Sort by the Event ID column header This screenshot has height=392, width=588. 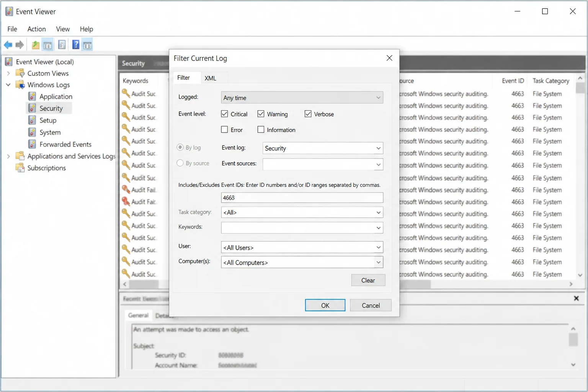point(513,81)
